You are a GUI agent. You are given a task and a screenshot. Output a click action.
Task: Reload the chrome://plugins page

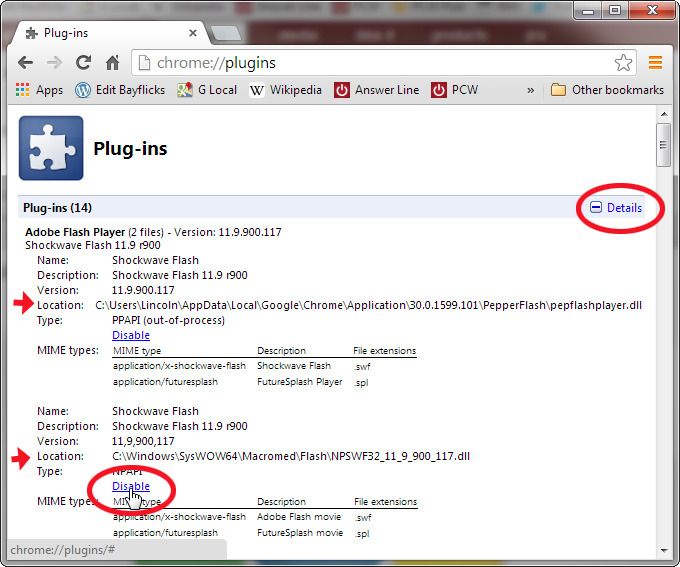83,62
